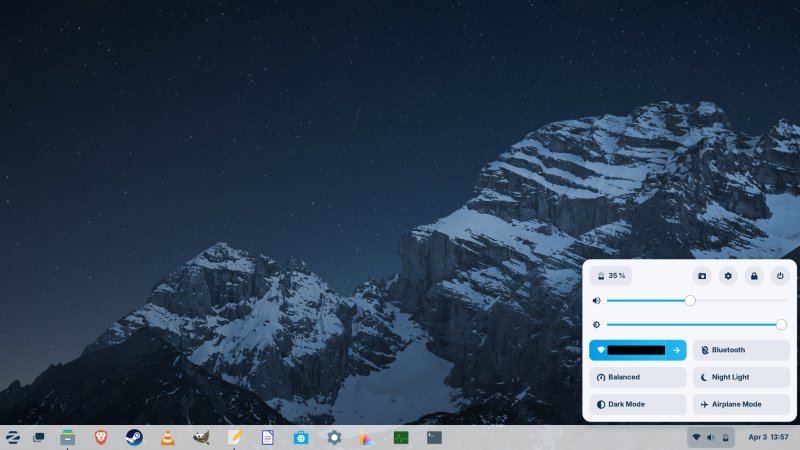Open the power off menu
Image resolution: width=800 pixels, height=450 pixels.
pos(780,275)
